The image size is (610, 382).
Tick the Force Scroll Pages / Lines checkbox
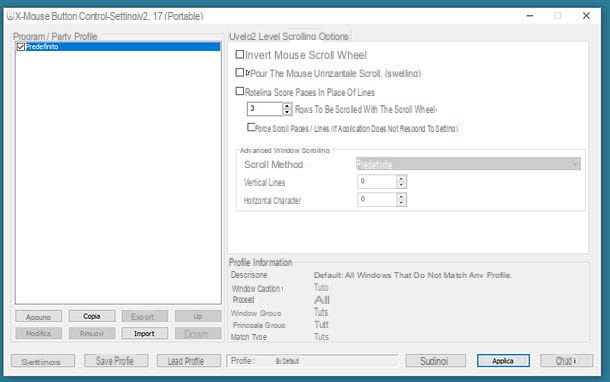[251, 127]
